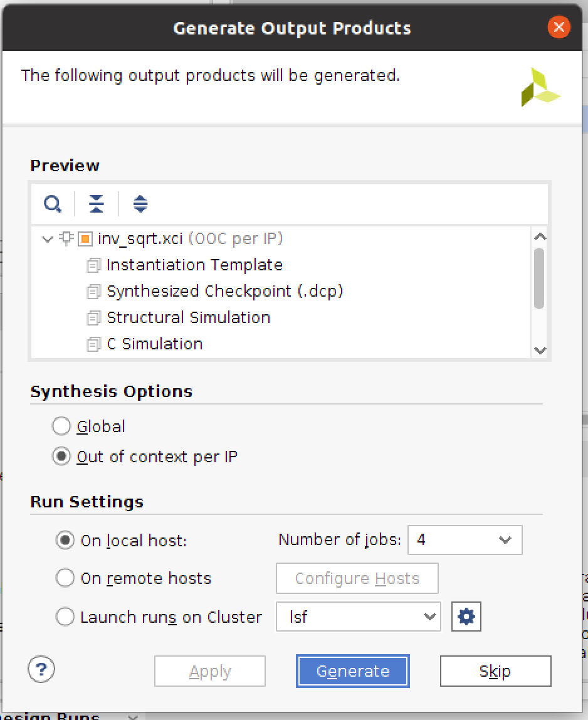Select Out of context per IP

point(61,457)
